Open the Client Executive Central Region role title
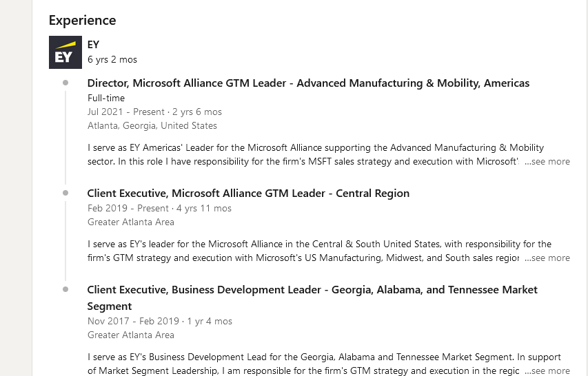Viewport: 588px width, 376px height. tap(248, 194)
